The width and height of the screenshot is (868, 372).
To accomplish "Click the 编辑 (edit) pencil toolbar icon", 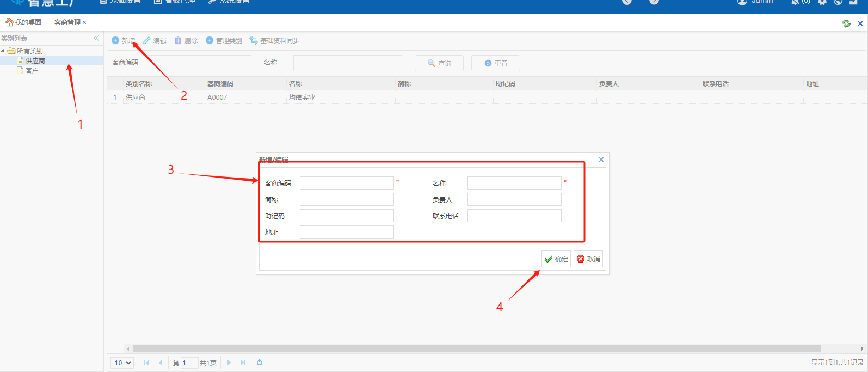I will [147, 40].
